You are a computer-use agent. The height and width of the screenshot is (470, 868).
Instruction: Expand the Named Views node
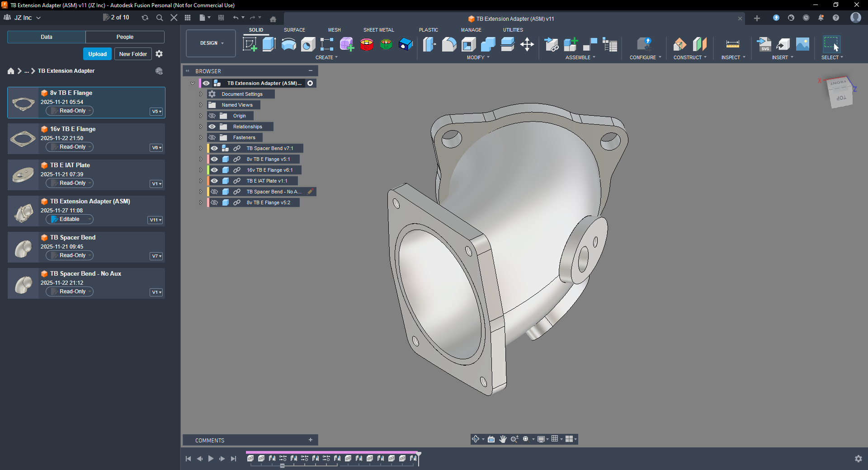pos(201,105)
